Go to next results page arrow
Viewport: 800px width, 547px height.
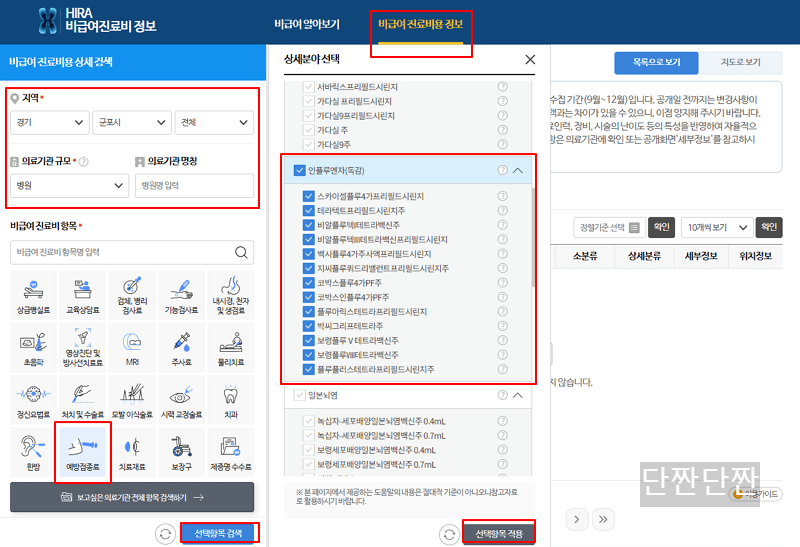point(577,519)
